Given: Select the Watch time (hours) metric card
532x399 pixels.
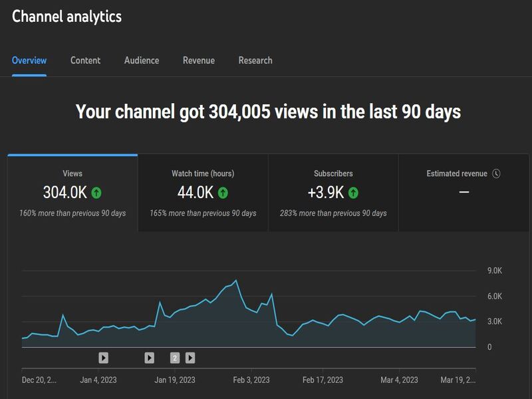Looking at the screenshot, I should point(201,193).
